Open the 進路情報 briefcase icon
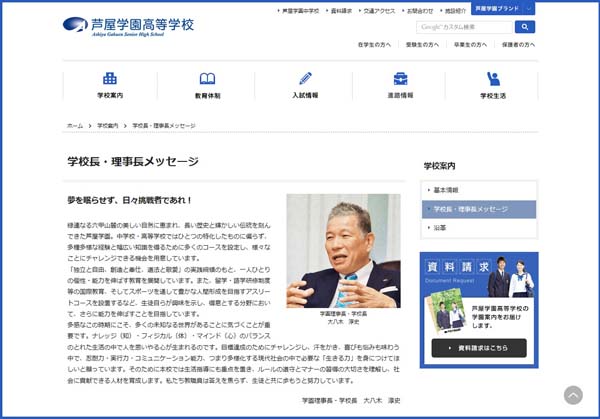Screen dimensions: 600x419 point(400,79)
